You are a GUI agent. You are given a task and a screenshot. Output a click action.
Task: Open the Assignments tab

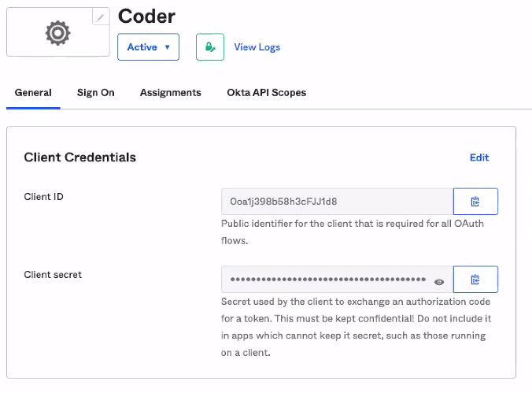(x=171, y=93)
